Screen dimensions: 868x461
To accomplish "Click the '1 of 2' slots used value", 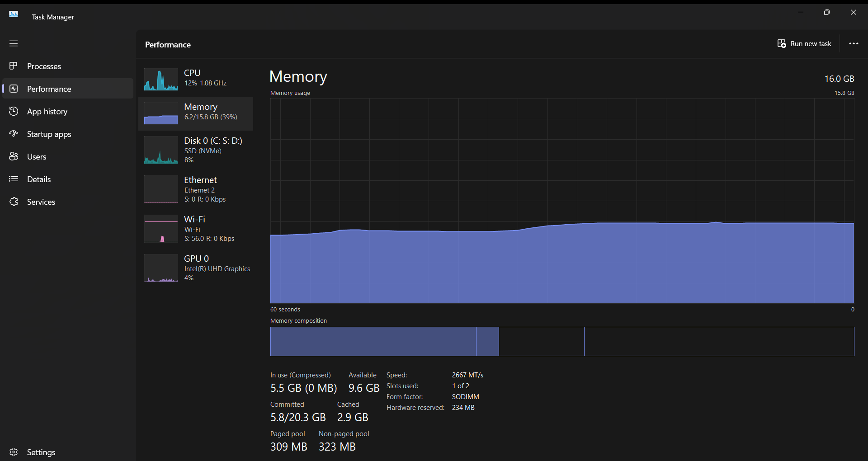I will pyautogui.click(x=460, y=386).
